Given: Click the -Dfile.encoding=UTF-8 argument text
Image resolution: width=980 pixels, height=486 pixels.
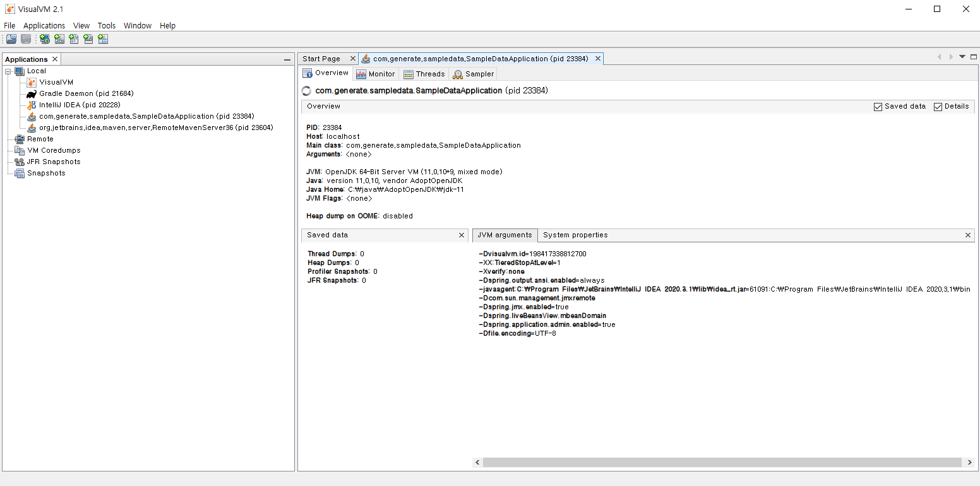Looking at the screenshot, I should coord(518,333).
